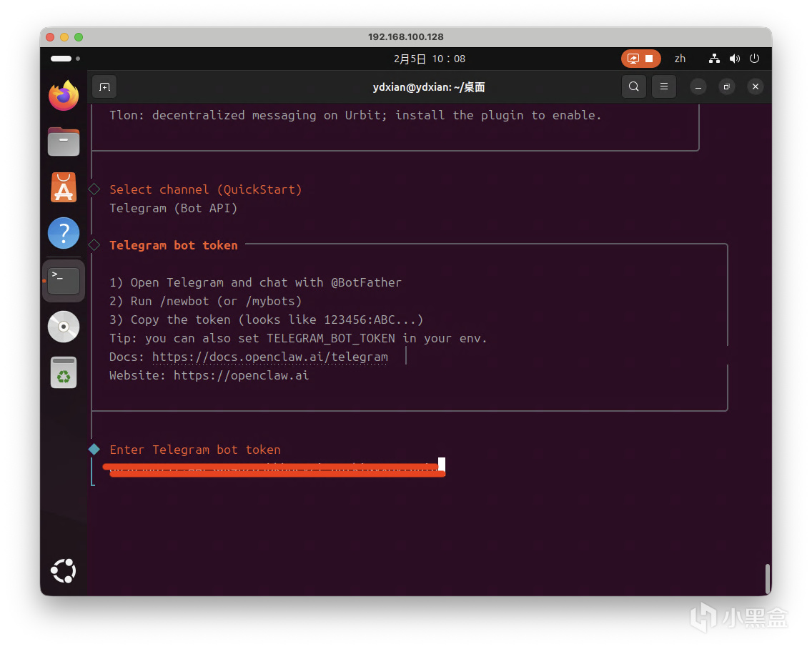The width and height of the screenshot is (812, 649).
Task: Click the TELEGRAM_BOT_TOKEN tip line
Action: click(x=298, y=339)
